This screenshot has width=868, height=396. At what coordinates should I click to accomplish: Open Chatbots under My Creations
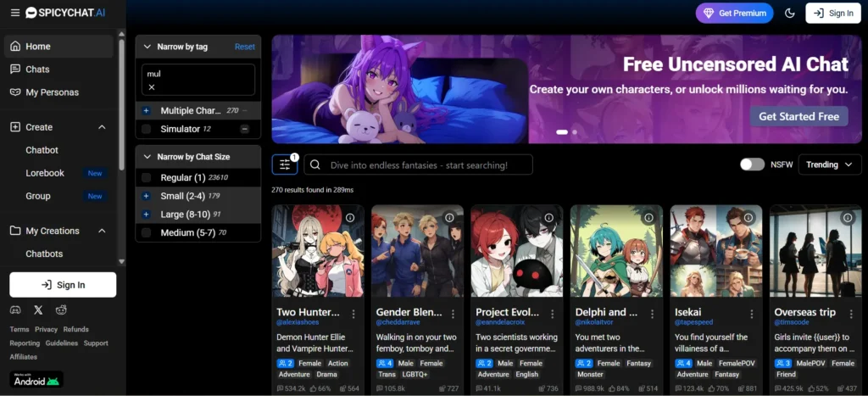click(x=44, y=254)
